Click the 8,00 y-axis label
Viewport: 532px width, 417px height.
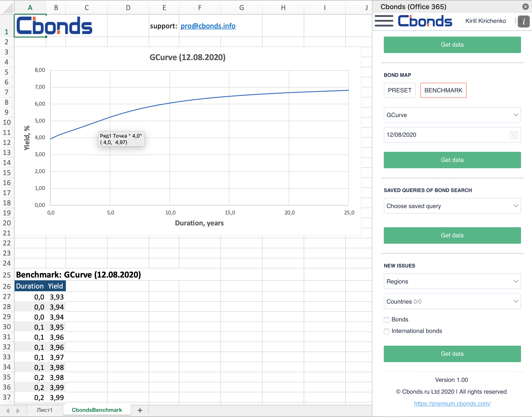tap(40, 70)
